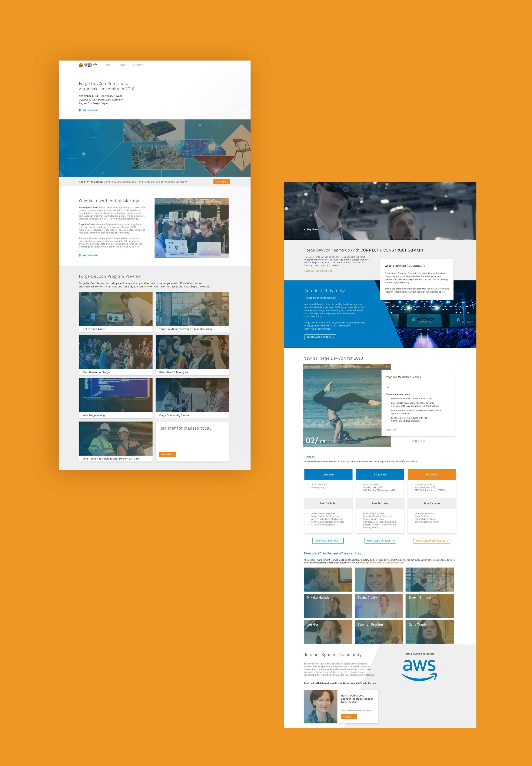Open Mikako Harada speaker tile
The width and height of the screenshot is (532, 766).
point(328,606)
